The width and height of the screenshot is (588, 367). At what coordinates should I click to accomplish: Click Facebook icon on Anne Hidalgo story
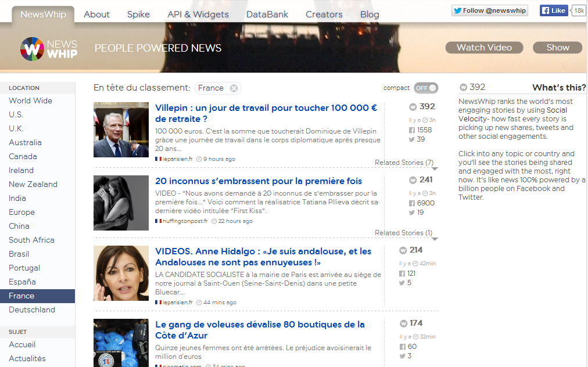pyautogui.click(x=402, y=274)
